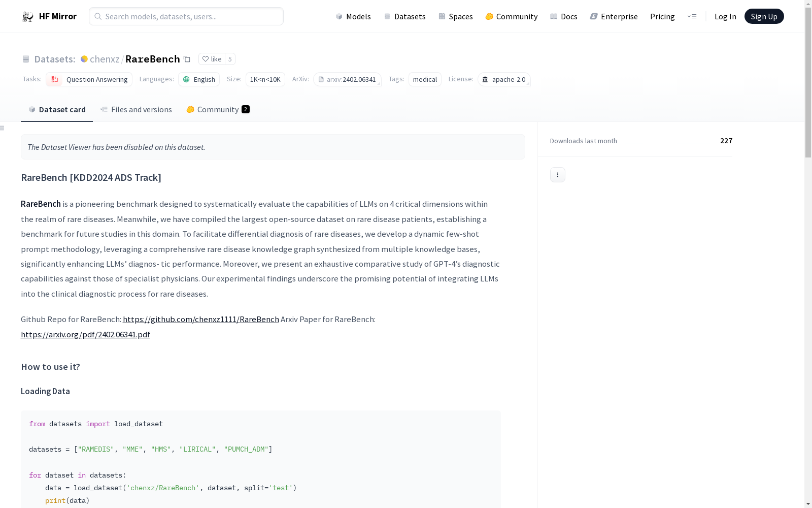Switch to the Dataset card tab

coord(57,110)
